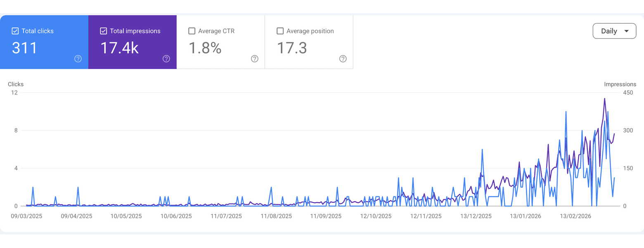Enable the Average CTR checkbox
The height and width of the screenshot is (248, 644).
tap(192, 31)
